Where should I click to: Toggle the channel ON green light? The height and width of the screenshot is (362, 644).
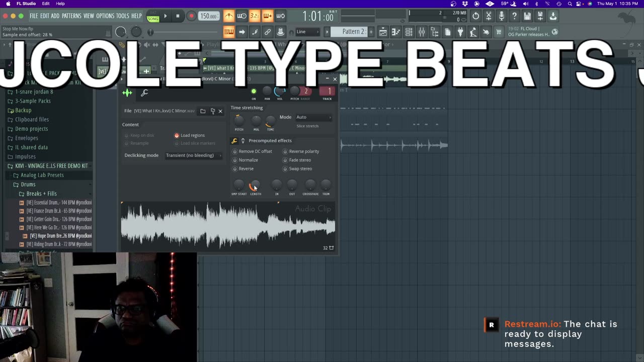(x=254, y=91)
